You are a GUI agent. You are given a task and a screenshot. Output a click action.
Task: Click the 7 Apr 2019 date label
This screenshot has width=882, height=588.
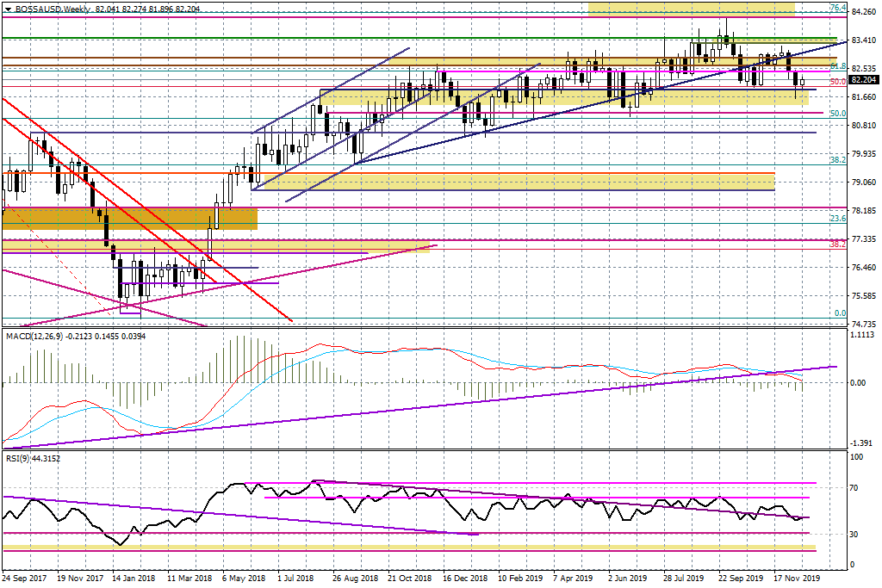tap(573, 579)
